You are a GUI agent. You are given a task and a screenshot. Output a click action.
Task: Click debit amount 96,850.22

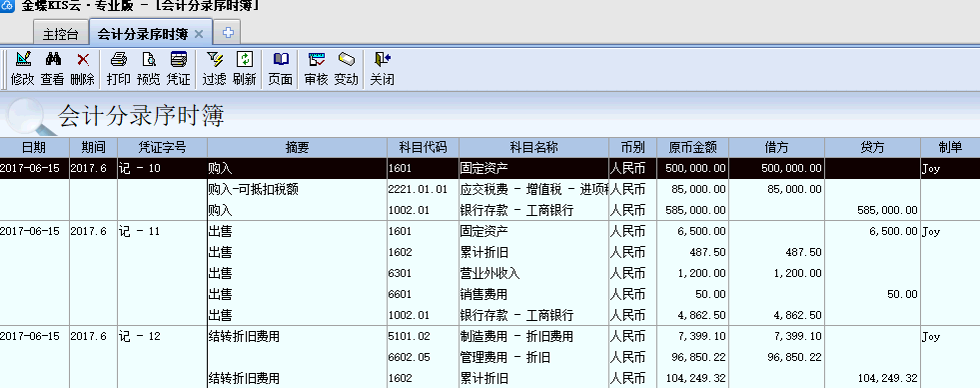tap(794, 358)
